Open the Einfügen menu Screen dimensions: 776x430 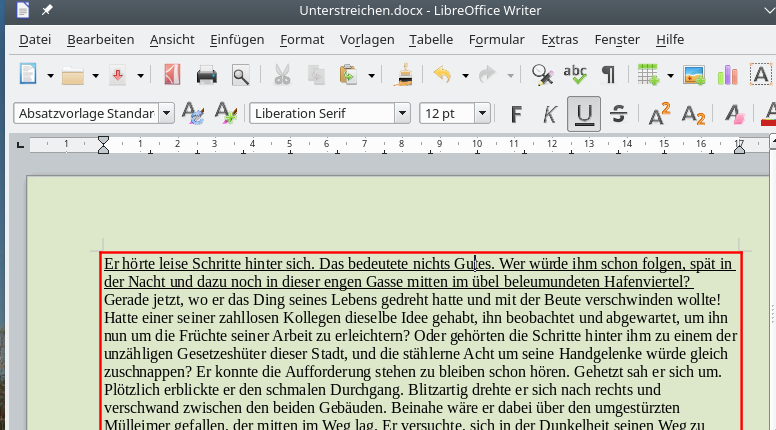coord(237,40)
